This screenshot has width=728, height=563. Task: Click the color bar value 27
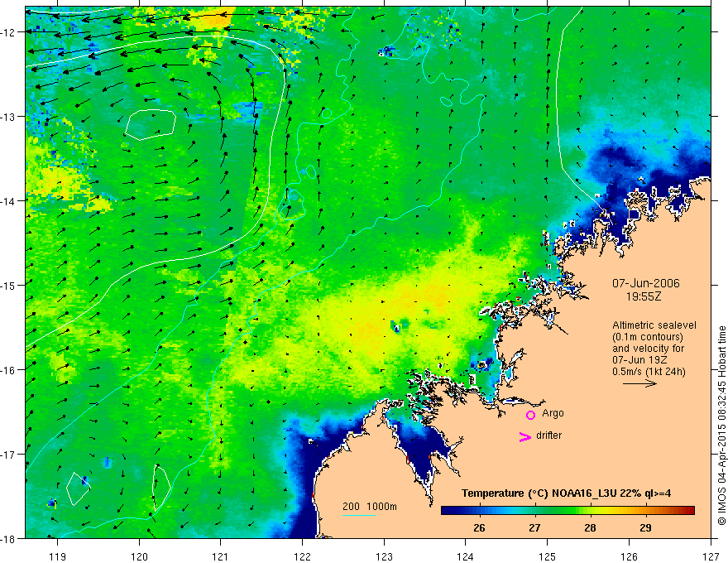tap(534, 527)
